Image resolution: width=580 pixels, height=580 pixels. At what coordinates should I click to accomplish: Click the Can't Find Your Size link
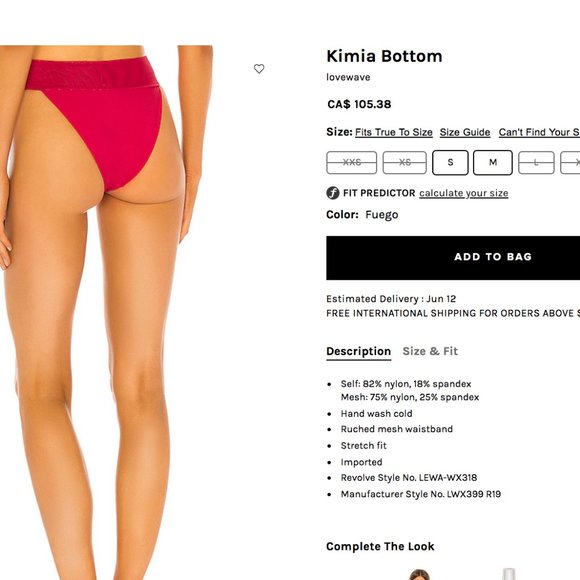coord(539,132)
